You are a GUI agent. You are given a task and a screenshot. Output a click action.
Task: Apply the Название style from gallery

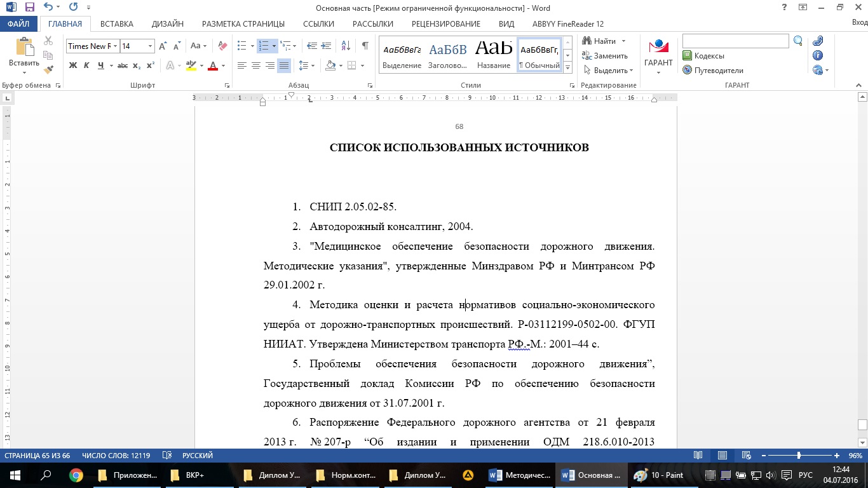tap(494, 54)
